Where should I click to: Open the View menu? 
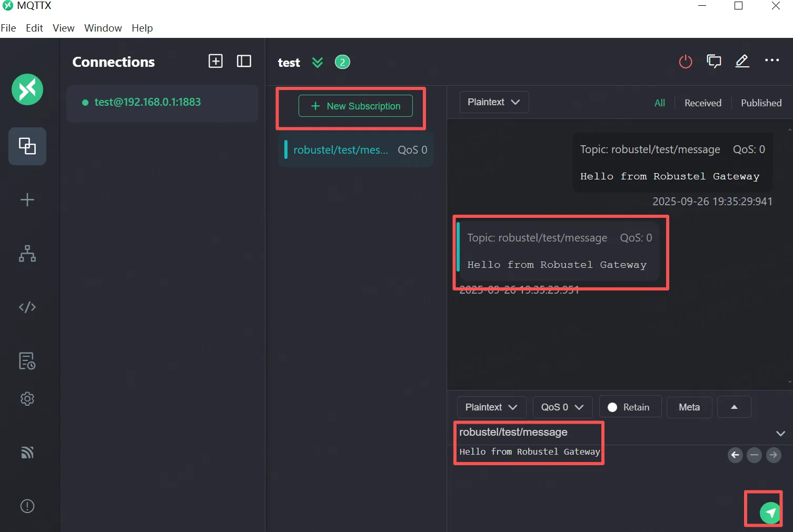(63, 28)
